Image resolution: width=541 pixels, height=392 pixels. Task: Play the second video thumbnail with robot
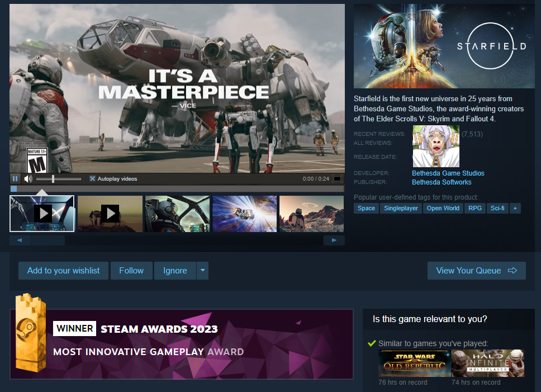point(110,214)
